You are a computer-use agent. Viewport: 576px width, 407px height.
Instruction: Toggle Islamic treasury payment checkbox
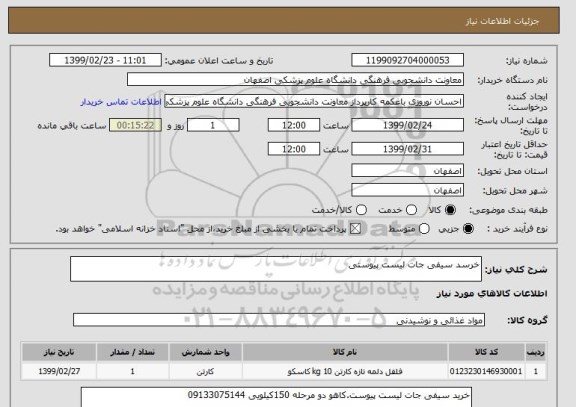(x=355, y=229)
